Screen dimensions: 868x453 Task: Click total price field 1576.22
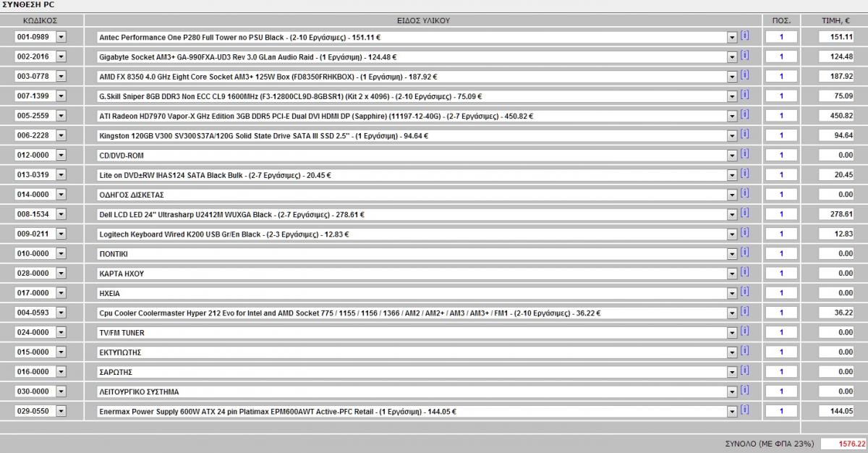tap(843, 444)
